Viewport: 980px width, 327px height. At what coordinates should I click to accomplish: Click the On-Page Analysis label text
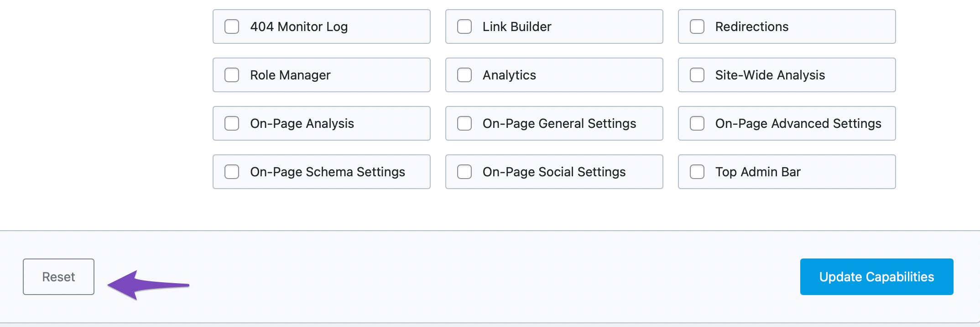click(x=302, y=123)
